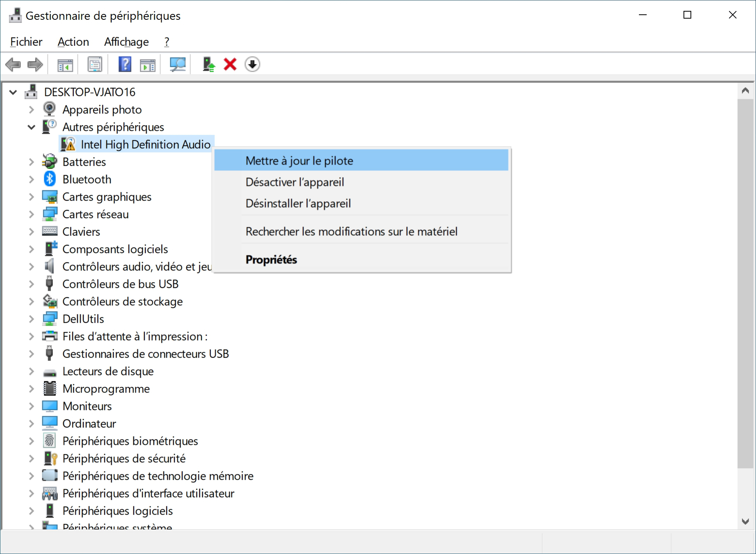
Task: Click the Périphériques de sécurité key icon
Action: point(50,458)
